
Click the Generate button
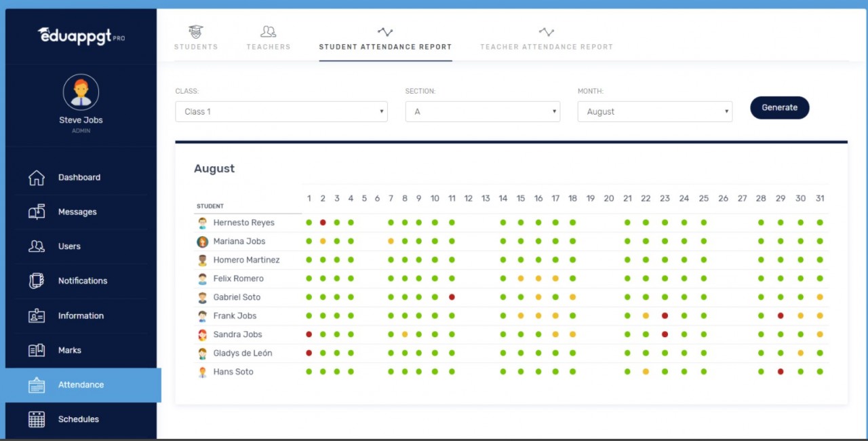[x=779, y=107]
